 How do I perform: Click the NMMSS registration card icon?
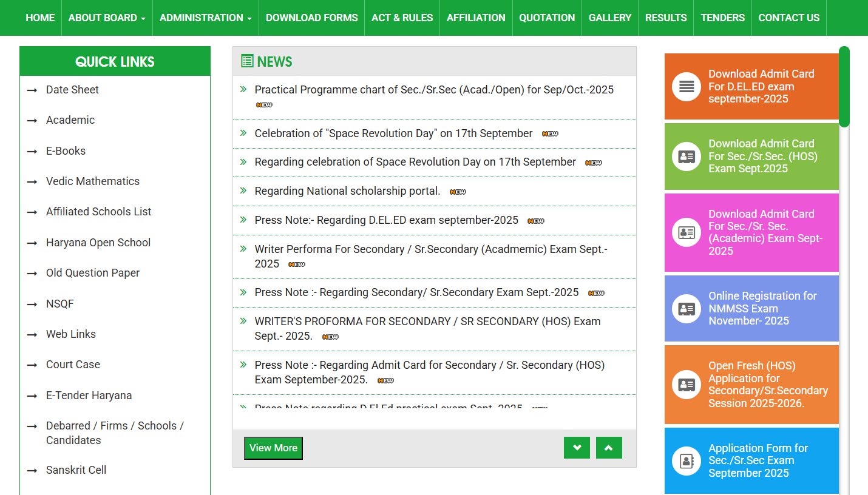point(687,309)
